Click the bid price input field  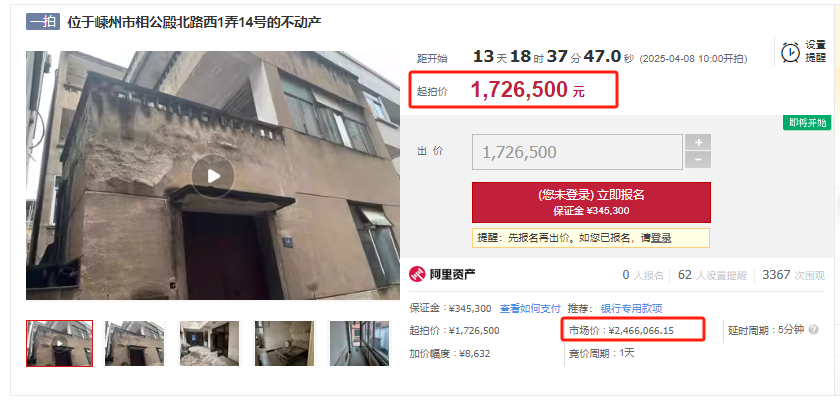pyautogui.click(x=578, y=152)
